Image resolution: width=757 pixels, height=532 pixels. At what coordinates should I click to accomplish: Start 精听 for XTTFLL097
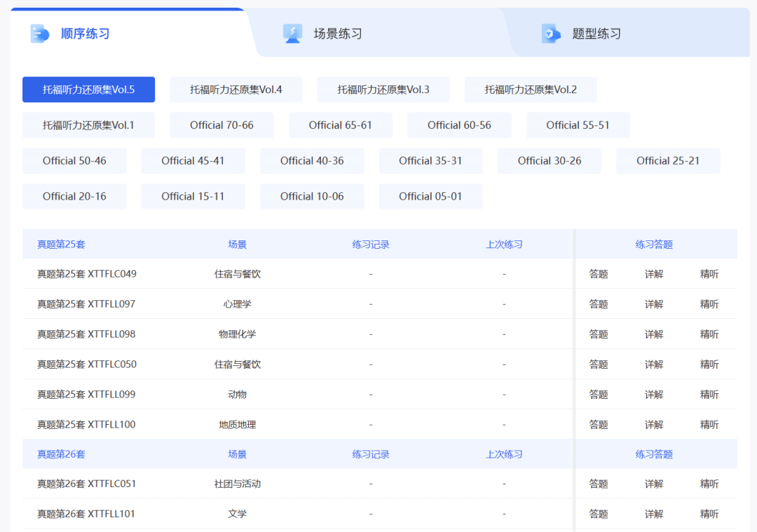click(709, 304)
